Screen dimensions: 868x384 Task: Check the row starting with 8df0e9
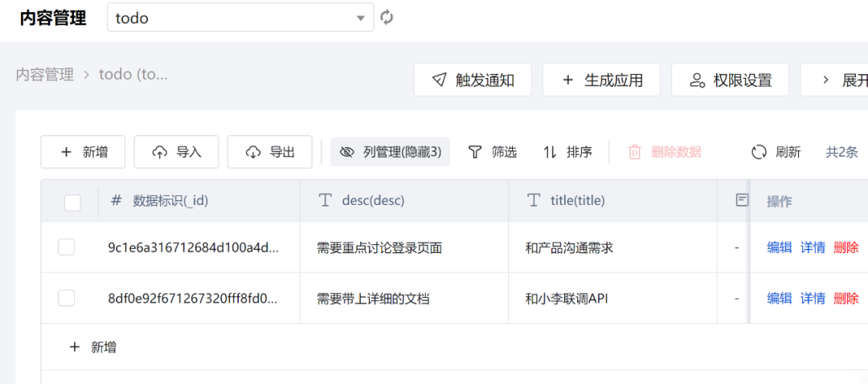pos(66,298)
